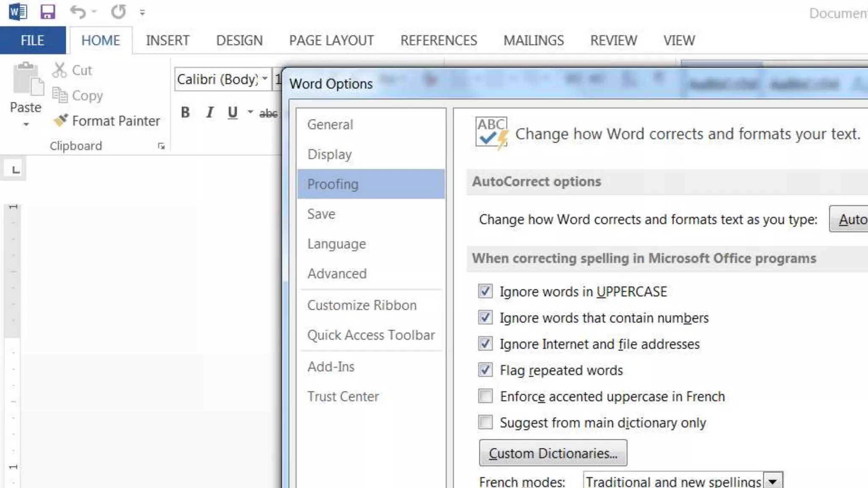
Task: Click the Paste clipboard icon
Action: [x=28, y=79]
